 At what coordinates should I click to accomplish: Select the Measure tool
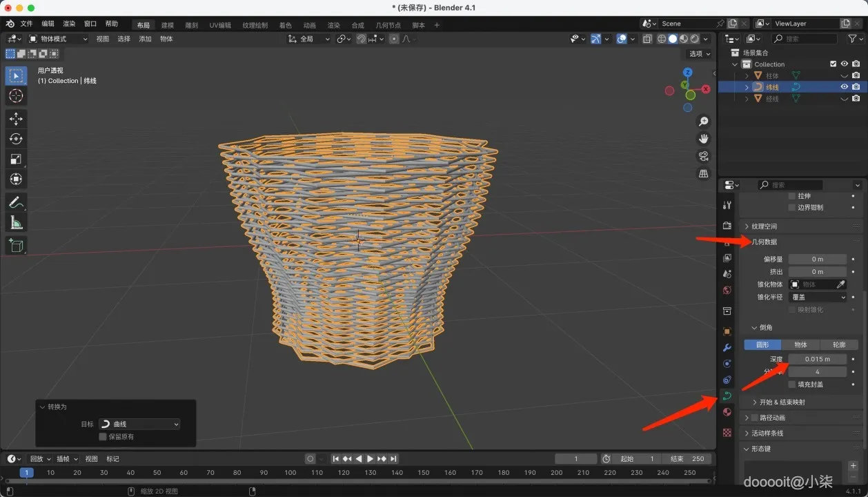click(x=16, y=222)
